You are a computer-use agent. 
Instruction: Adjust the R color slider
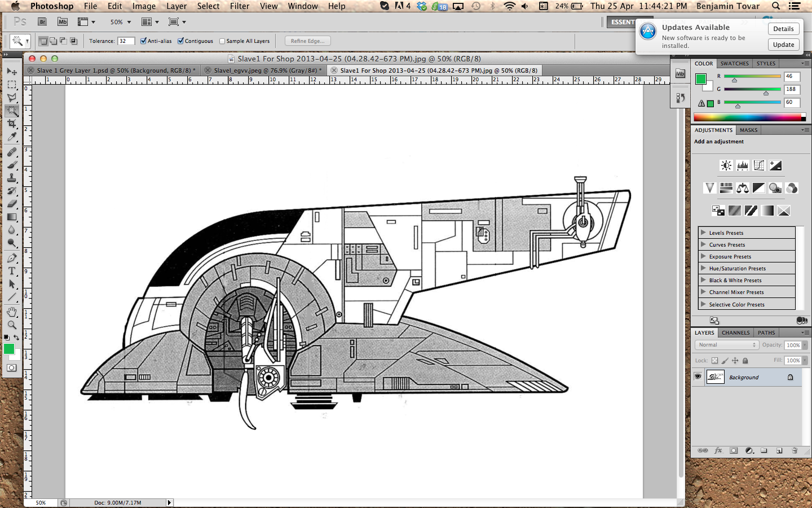[x=734, y=80]
